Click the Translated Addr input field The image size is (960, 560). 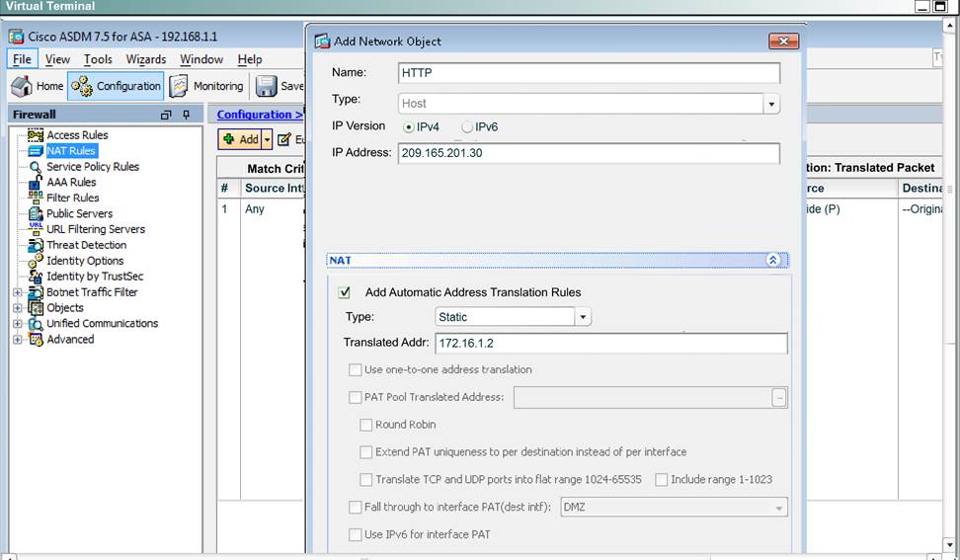(x=610, y=343)
